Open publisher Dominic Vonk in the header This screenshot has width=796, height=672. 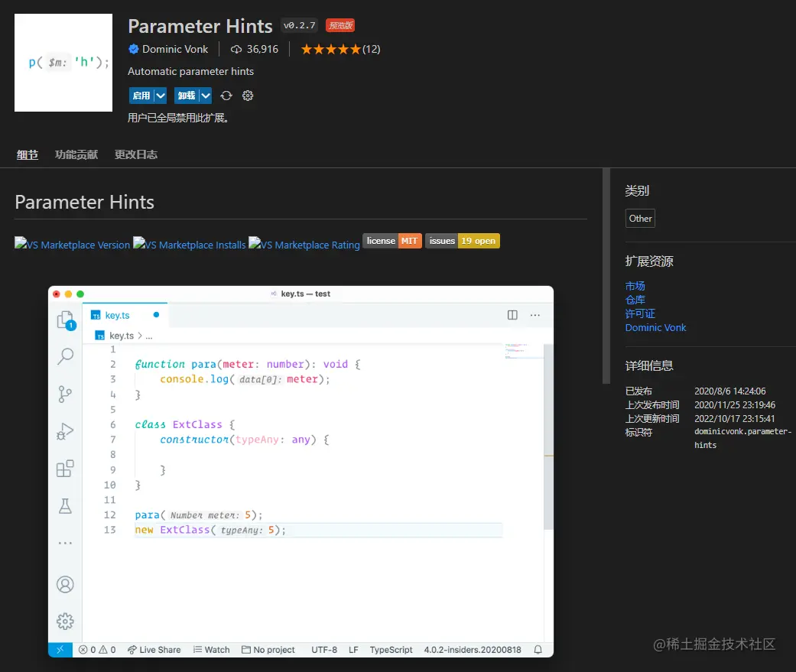(x=175, y=49)
